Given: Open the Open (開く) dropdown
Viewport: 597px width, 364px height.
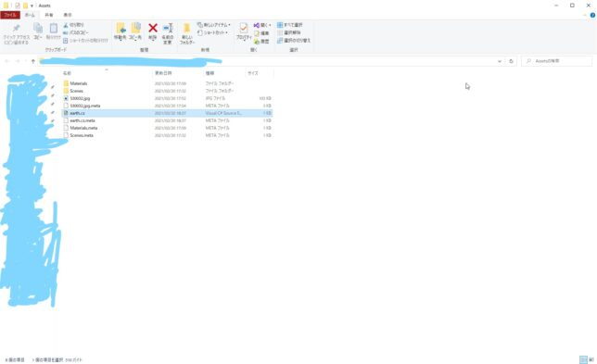Looking at the screenshot, I should [262, 25].
